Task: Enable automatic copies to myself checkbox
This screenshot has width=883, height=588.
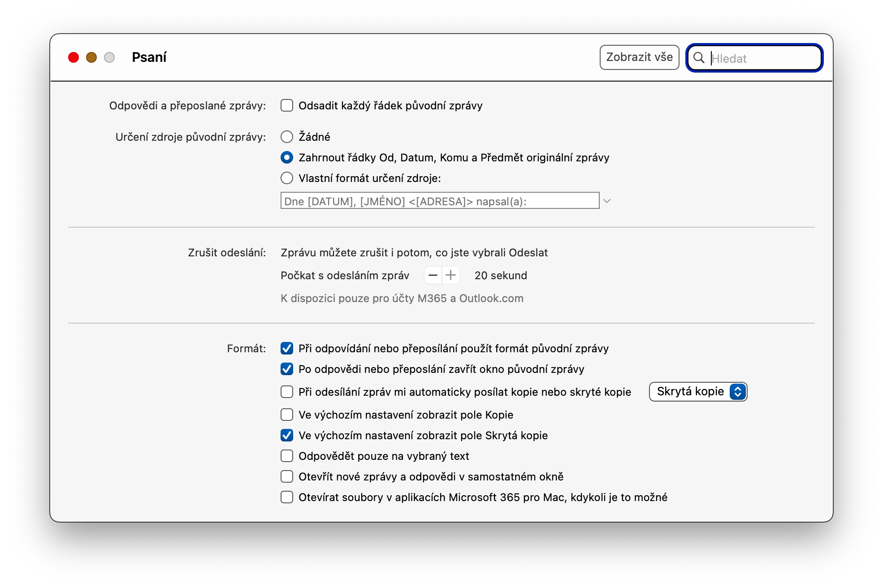Action: tap(287, 392)
